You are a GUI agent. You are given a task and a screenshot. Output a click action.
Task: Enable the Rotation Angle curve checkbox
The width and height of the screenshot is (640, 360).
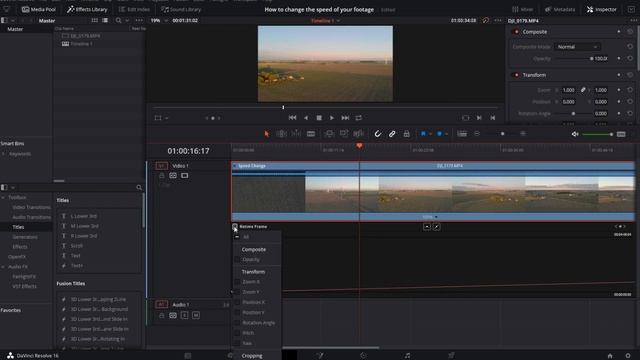(x=237, y=323)
